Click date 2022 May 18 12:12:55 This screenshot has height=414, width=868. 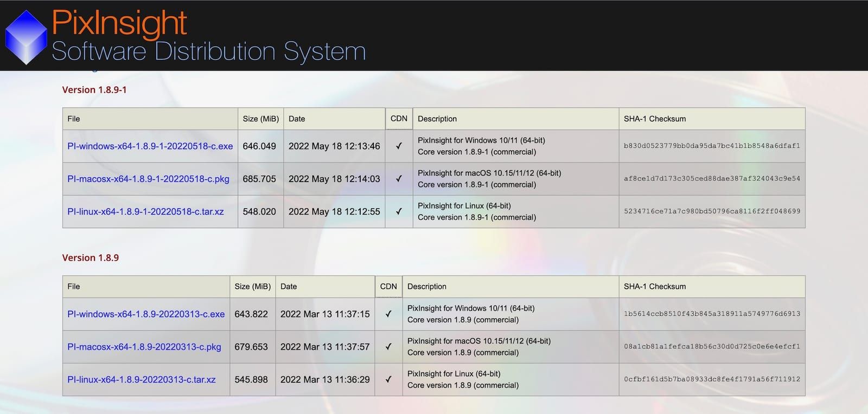[x=334, y=212]
